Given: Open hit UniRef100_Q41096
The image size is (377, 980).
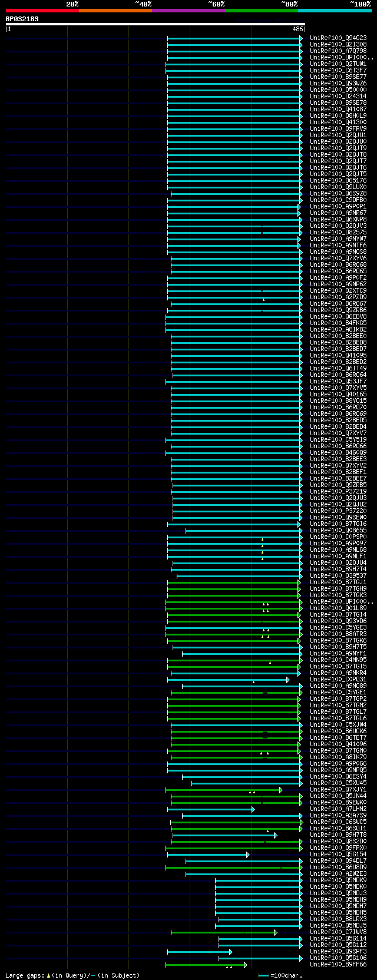Looking at the screenshot, I should click(338, 744).
